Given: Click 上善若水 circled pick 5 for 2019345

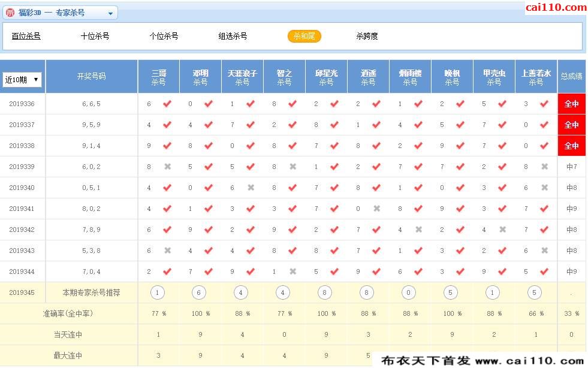Looking at the screenshot, I should point(535,292).
